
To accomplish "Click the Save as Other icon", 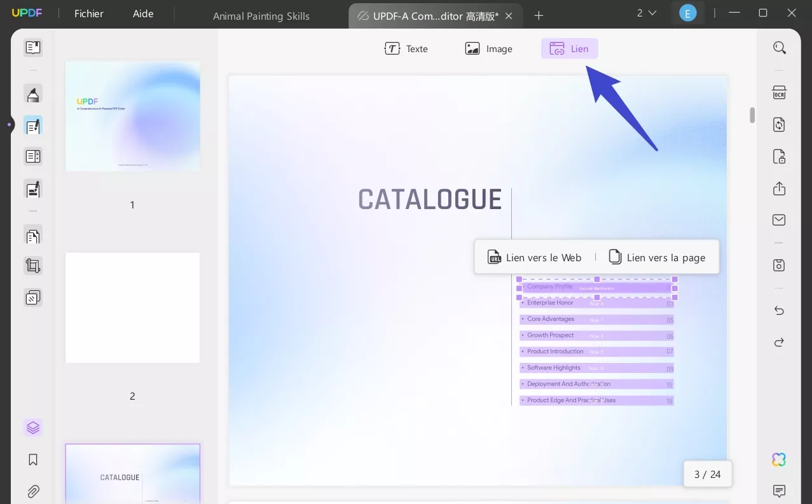I will (x=779, y=265).
